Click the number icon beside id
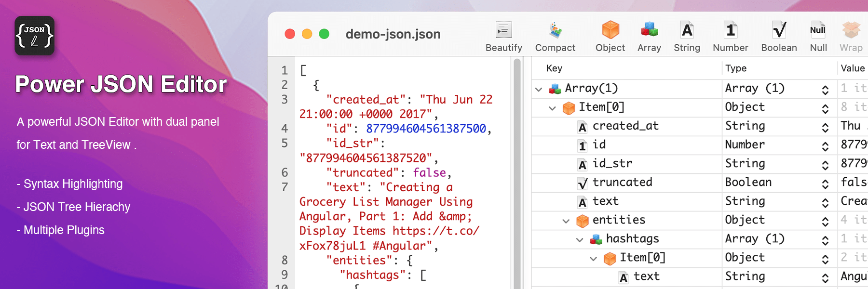This screenshot has height=289, width=868. [583, 145]
